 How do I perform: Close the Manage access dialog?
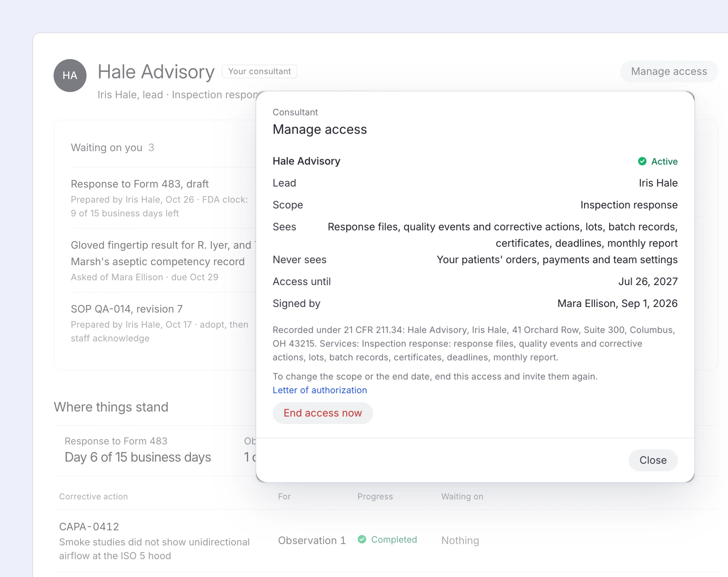tap(653, 460)
